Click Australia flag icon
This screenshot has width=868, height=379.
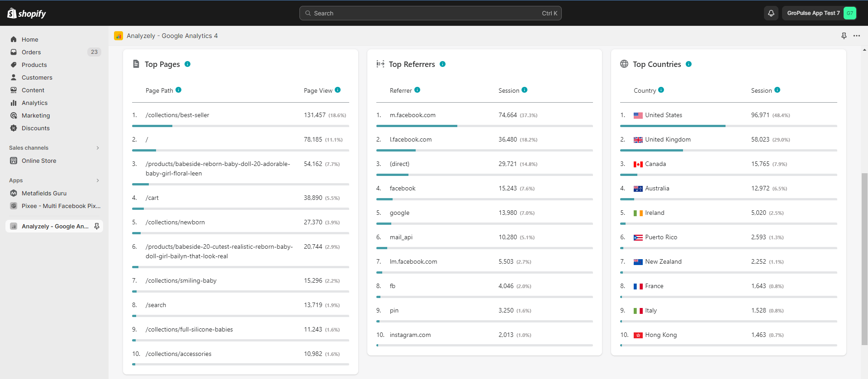pos(638,189)
